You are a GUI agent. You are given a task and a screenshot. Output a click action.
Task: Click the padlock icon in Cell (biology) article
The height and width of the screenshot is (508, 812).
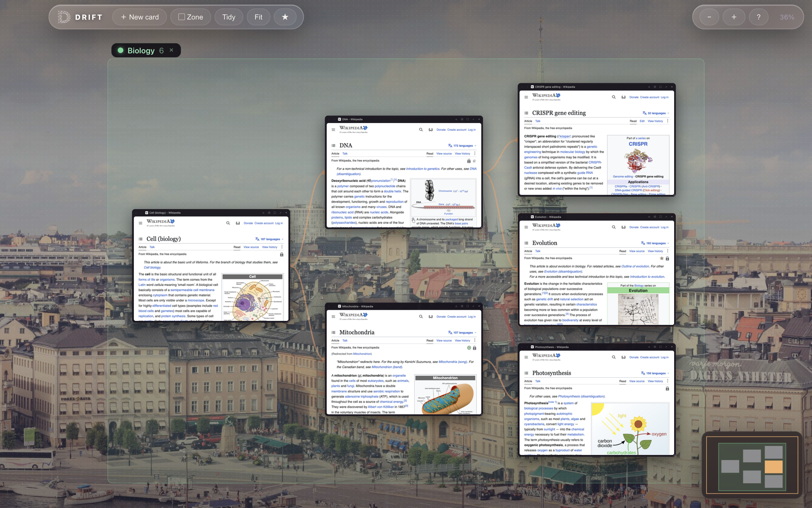coord(281,254)
